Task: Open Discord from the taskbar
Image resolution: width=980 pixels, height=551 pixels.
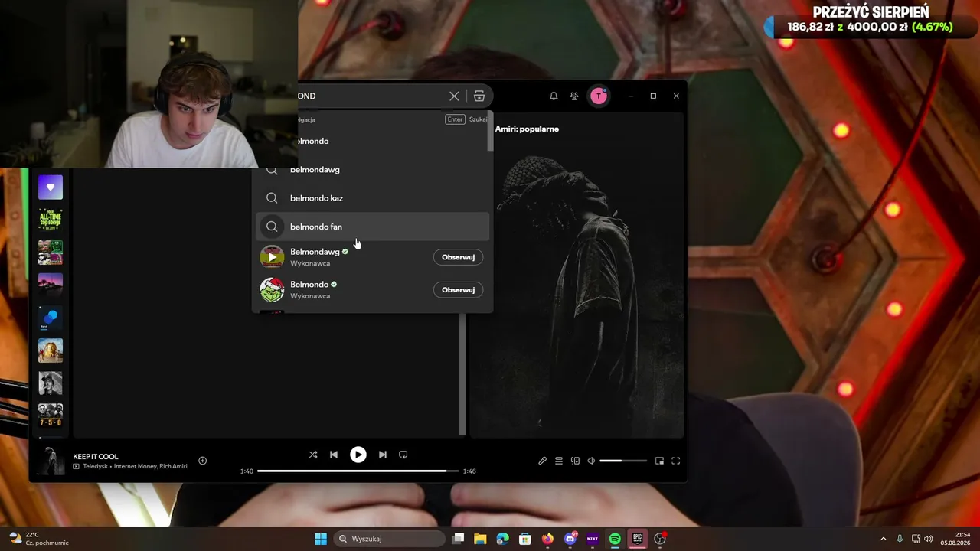Action: point(570,539)
